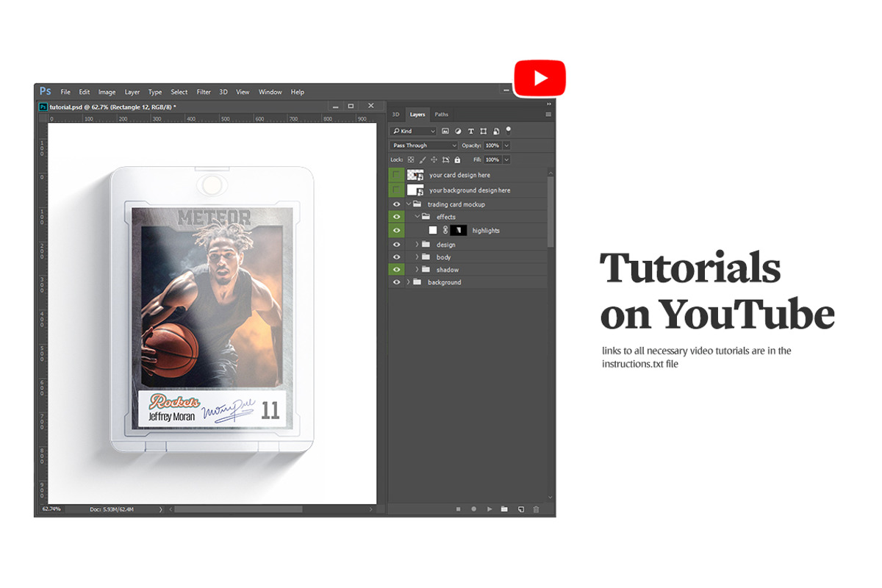Click the record circle icon at panel bottom
The width and height of the screenshot is (882, 588).
473,509
